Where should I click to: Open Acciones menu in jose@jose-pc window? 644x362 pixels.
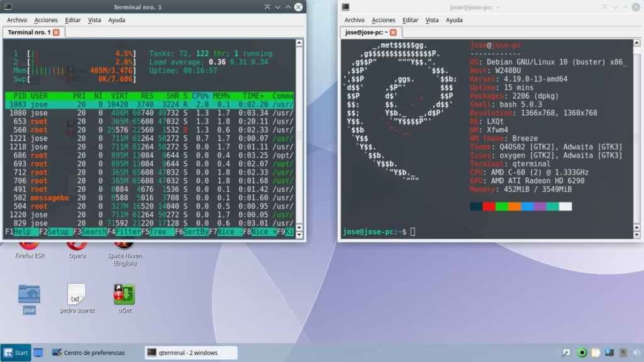pos(383,20)
